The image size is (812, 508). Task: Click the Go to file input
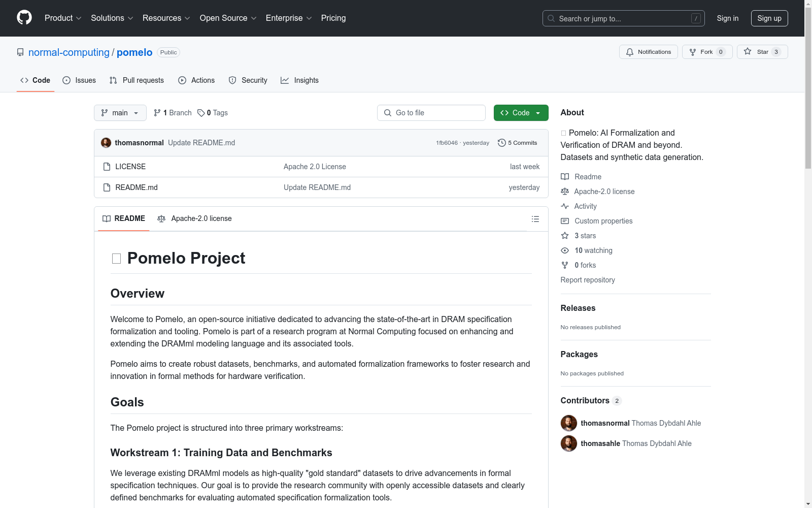[x=431, y=113]
